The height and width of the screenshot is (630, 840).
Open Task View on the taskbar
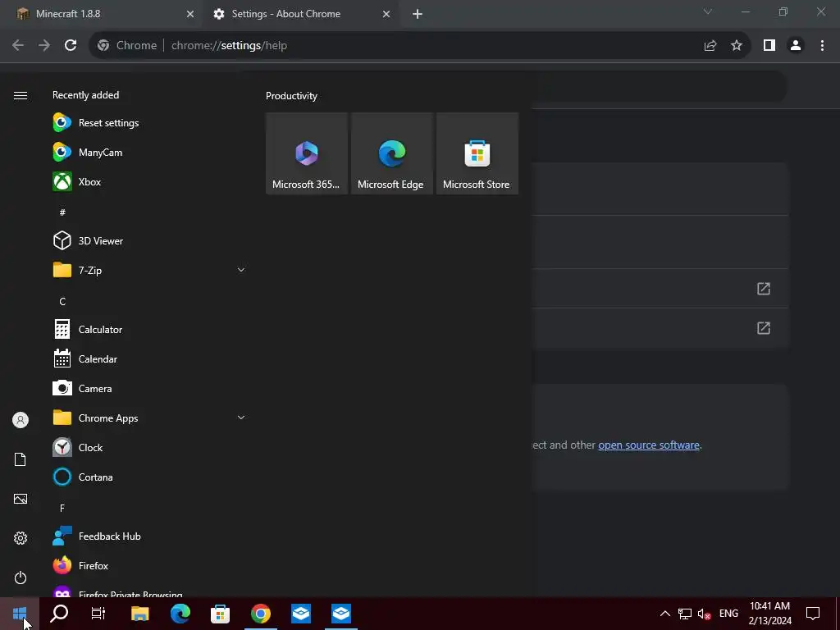click(x=98, y=614)
